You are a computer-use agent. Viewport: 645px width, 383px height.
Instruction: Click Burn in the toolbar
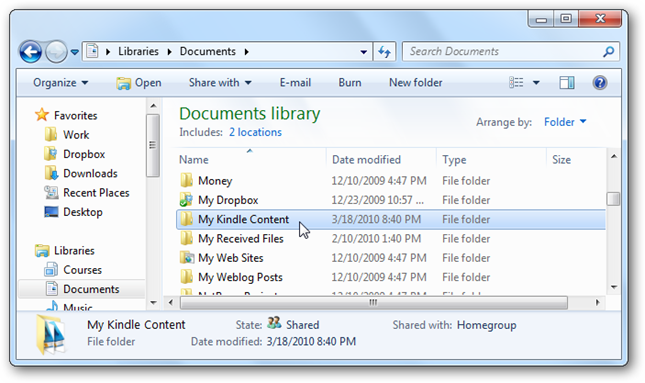(350, 83)
